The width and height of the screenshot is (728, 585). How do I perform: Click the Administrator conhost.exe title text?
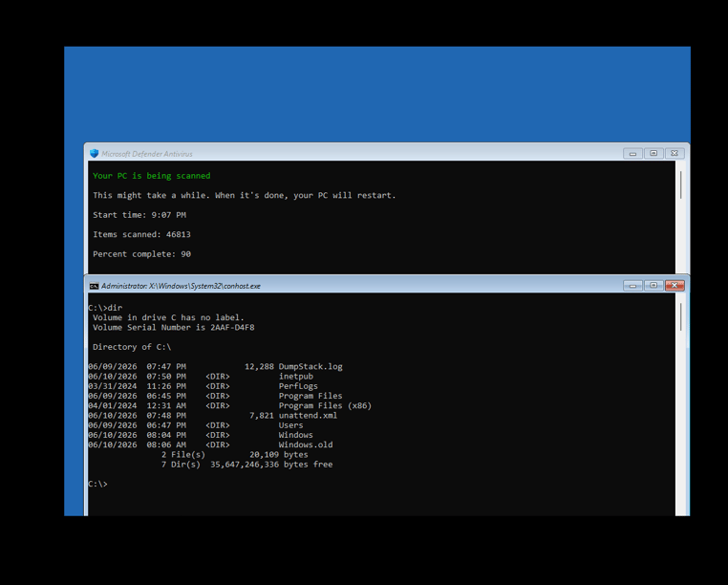181,286
